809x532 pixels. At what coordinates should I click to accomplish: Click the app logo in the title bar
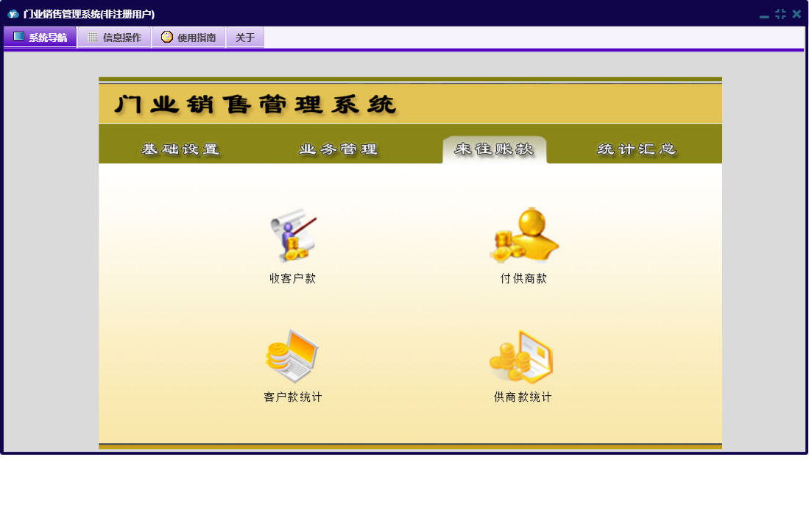tap(13, 14)
